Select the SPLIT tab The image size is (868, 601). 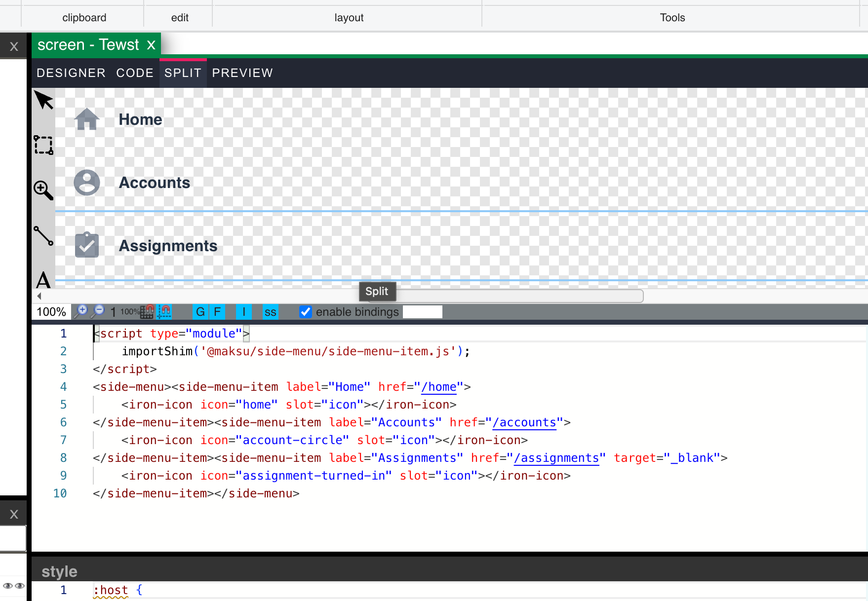coord(183,73)
